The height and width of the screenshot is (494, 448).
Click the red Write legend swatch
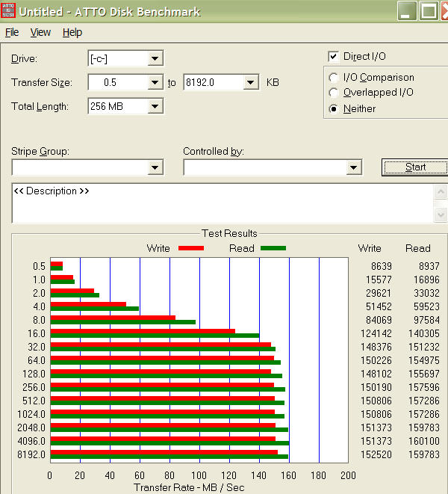tap(190, 248)
